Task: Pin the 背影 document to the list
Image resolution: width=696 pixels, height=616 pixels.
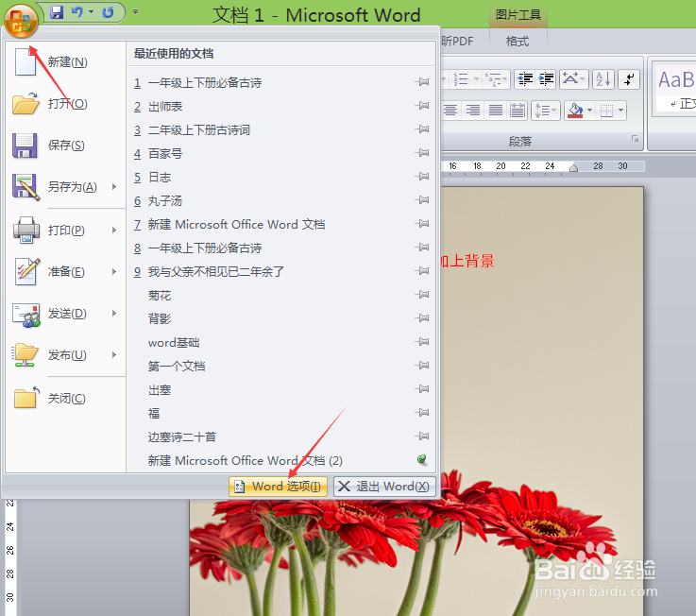Action: pyautogui.click(x=422, y=318)
